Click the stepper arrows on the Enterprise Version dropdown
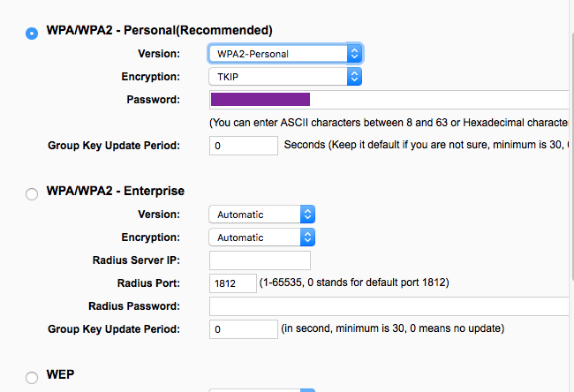This screenshot has width=574, height=392. pyautogui.click(x=307, y=215)
